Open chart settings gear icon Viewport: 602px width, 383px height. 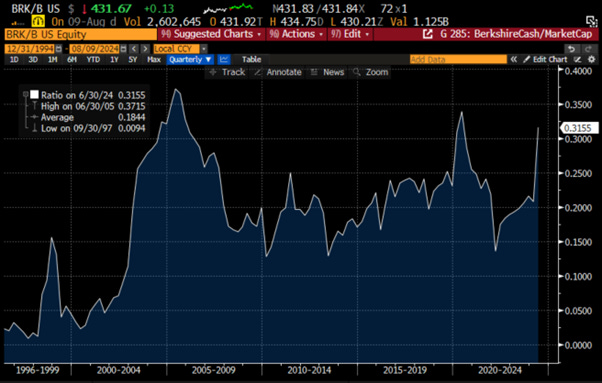tap(592, 59)
